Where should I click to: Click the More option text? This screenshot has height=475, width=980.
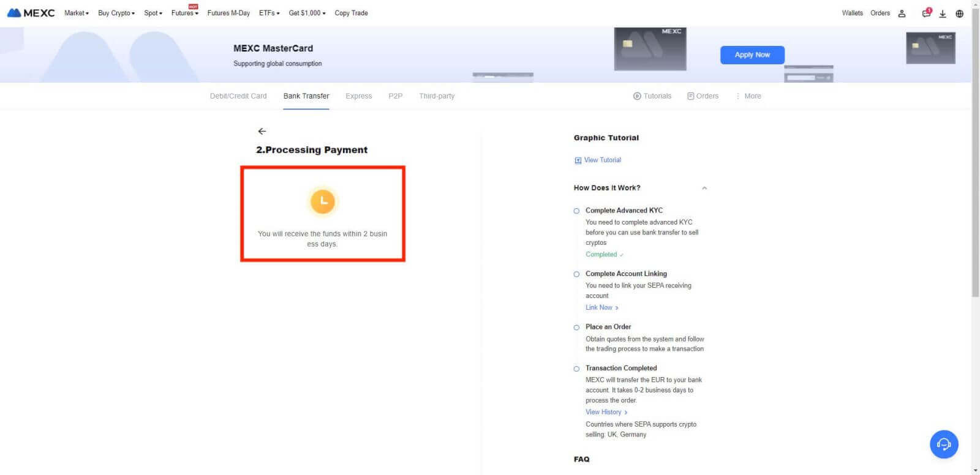tap(753, 96)
